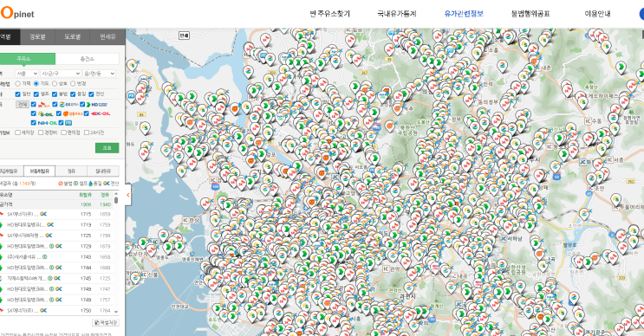Click the 셀프 legend icon
Screen dimensions: 644x336
pyautogui.click(x=76, y=184)
